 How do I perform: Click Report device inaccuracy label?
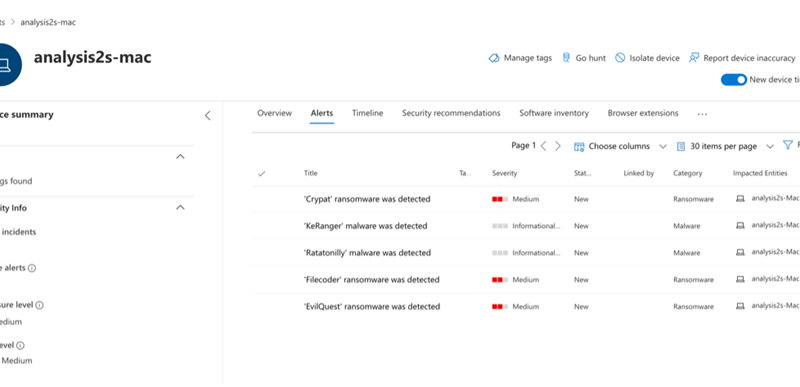pos(749,58)
